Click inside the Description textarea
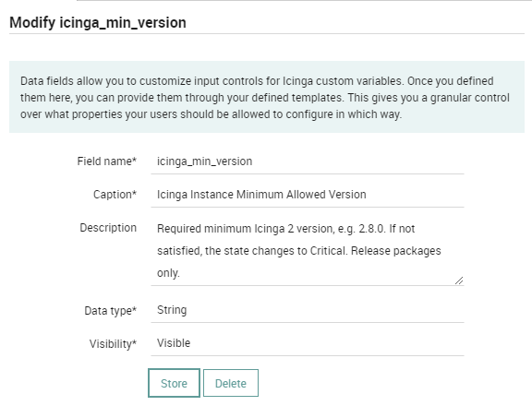Viewport: 532px width, 406px height. pos(308,251)
